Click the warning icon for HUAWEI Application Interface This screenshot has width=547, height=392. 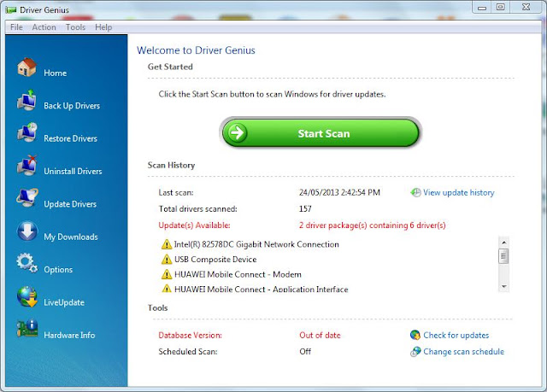click(167, 288)
